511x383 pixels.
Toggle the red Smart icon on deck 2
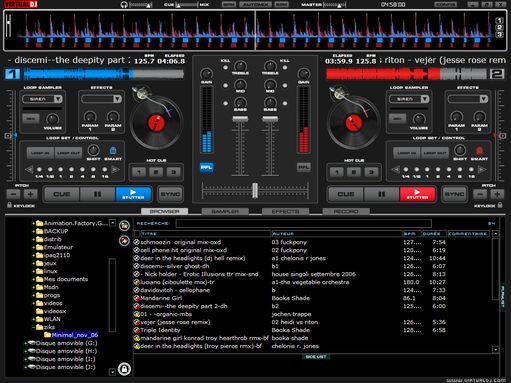(479, 151)
